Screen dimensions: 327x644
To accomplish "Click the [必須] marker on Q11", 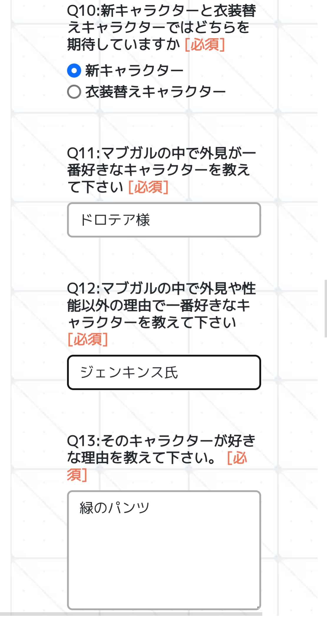I will [148, 187].
